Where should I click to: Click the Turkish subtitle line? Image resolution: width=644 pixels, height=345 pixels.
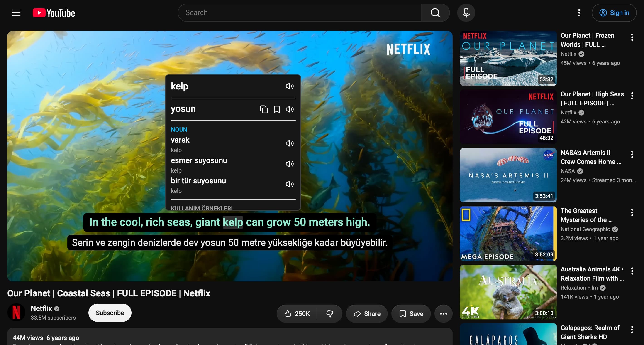pos(229,243)
